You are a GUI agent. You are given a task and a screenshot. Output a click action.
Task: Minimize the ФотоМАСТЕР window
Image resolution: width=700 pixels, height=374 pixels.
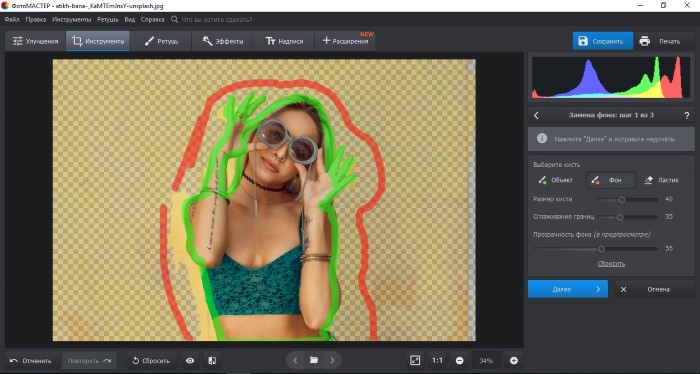[641, 5]
